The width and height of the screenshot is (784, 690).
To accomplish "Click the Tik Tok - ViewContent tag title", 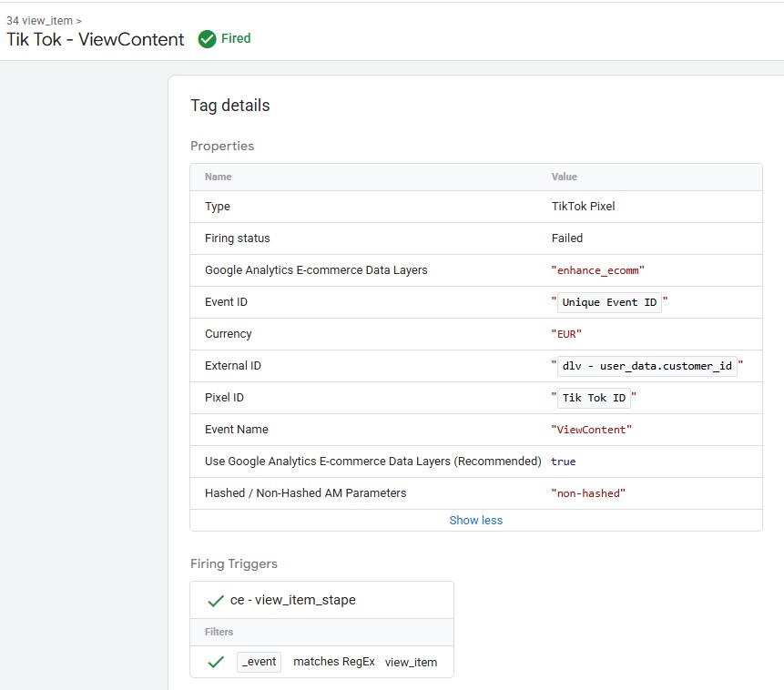I will click(x=95, y=39).
